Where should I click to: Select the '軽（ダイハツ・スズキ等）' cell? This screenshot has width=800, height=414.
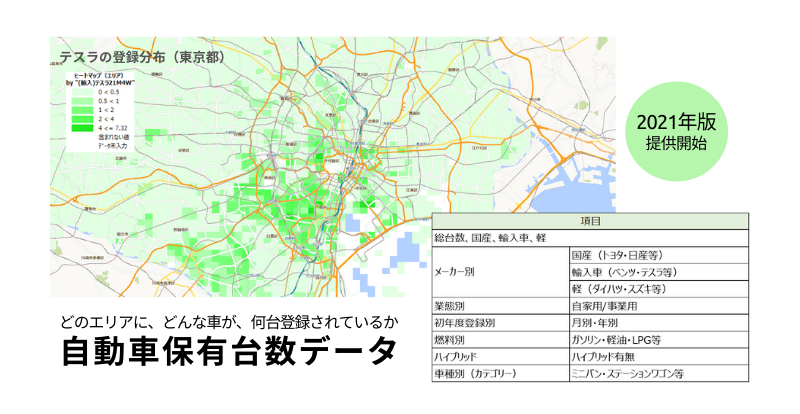coord(659,289)
